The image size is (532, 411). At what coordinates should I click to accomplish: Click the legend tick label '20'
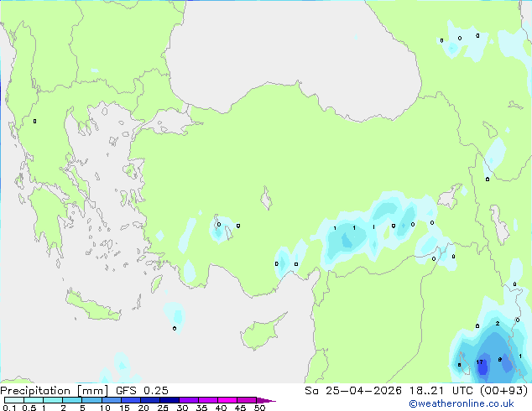point(143,408)
